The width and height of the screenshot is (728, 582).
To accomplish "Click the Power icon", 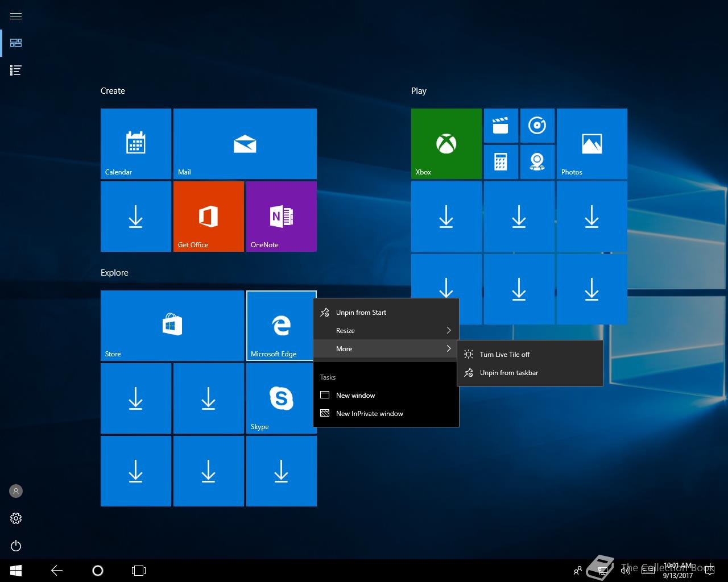I will 16,546.
